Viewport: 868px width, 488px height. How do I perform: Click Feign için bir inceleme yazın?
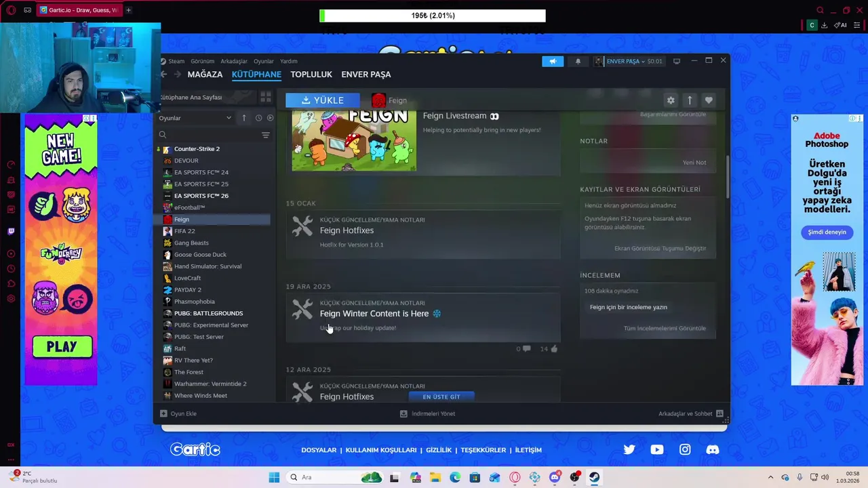pyautogui.click(x=629, y=307)
